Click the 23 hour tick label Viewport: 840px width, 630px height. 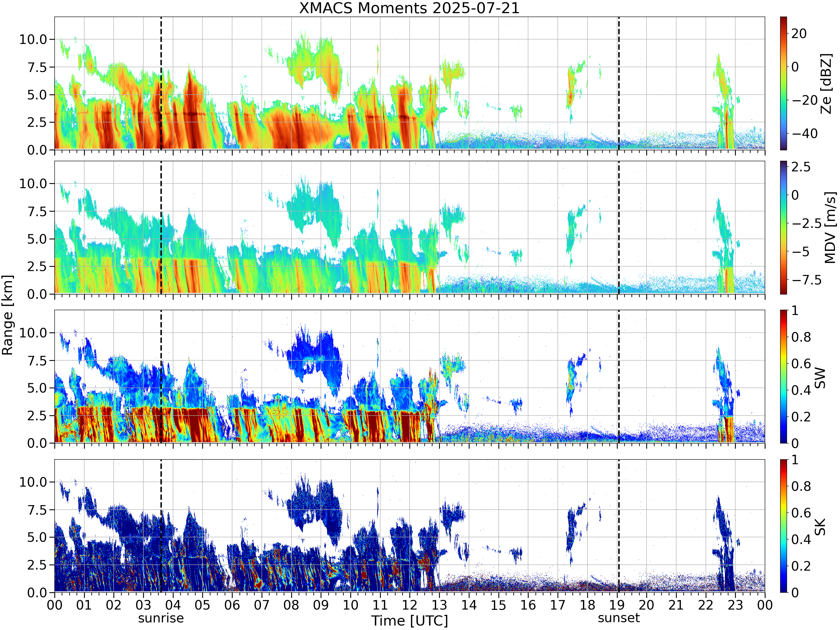click(735, 605)
